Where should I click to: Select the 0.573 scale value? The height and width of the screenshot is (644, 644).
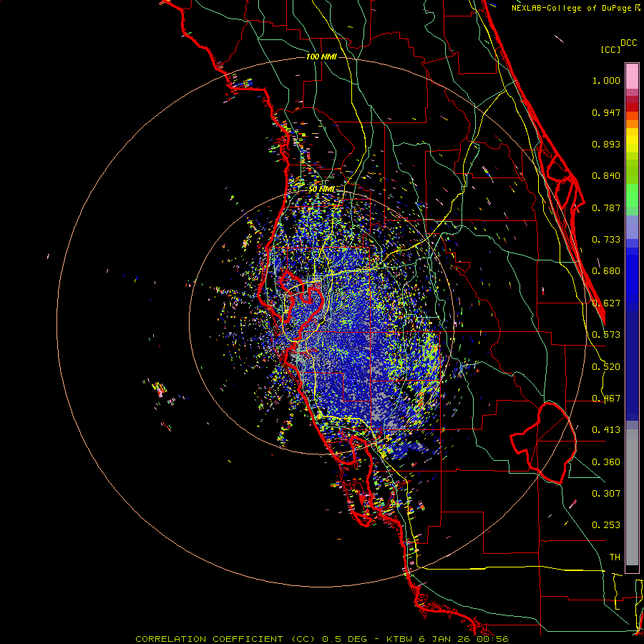pyautogui.click(x=606, y=335)
